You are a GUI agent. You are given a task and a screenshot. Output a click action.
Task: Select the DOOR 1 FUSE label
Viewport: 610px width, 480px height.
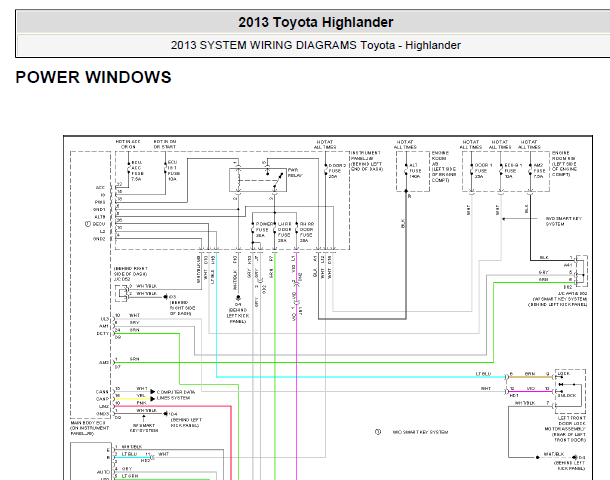click(x=483, y=171)
